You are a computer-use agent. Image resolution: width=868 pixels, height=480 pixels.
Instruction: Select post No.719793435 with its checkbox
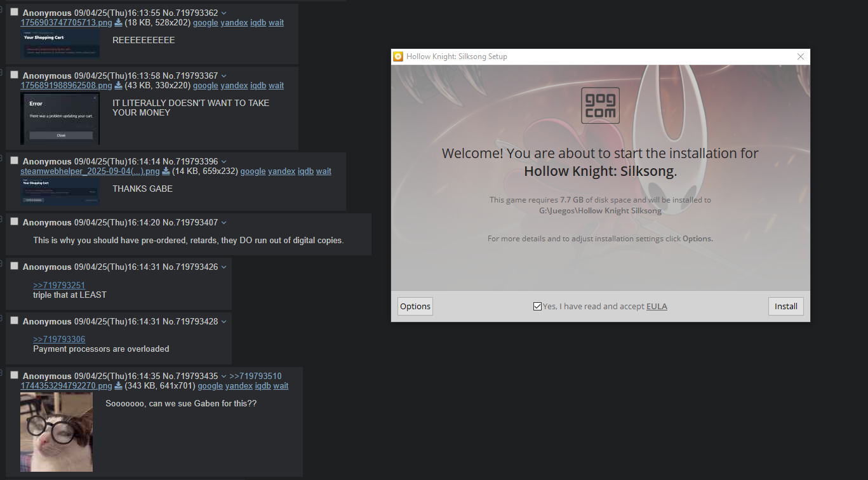point(14,375)
